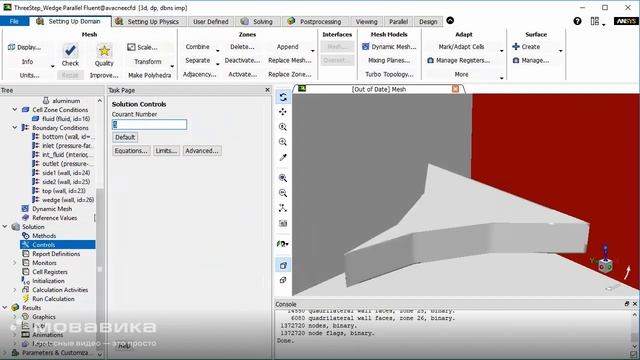640x360 pixels.
Task: Close the Console panel
Action: 635,304
